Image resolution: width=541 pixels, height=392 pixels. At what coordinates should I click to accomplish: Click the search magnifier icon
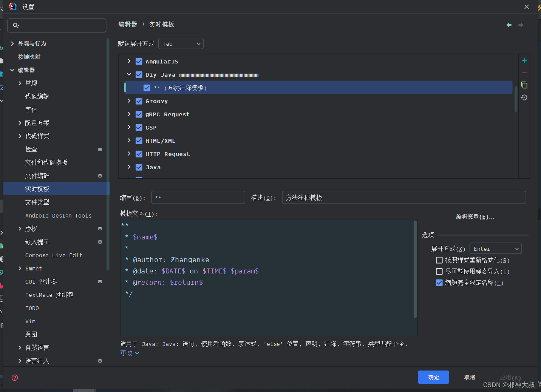(x=16, y=25)
